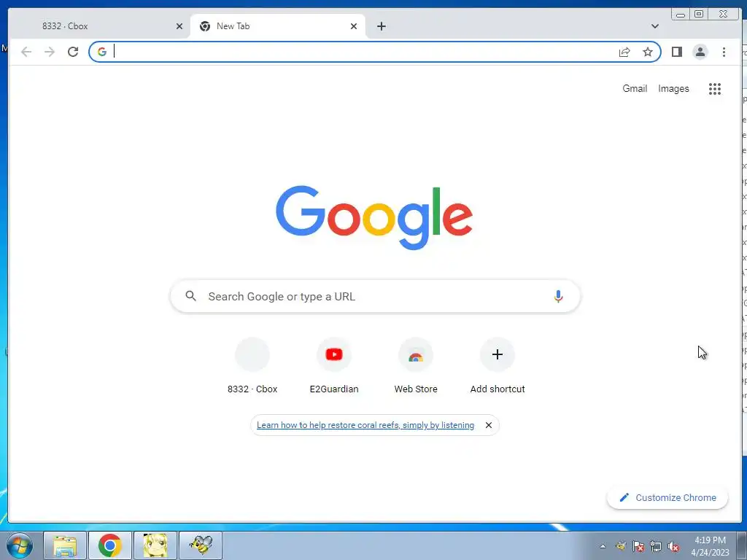Open a new tab with the plus button
747x560 pixels.
click(381, 26)
